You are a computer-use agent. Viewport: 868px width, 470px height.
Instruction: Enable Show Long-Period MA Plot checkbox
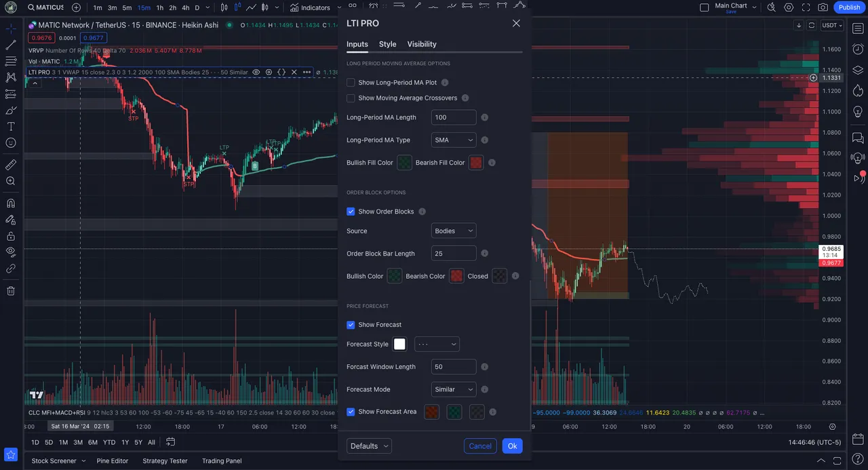pos(351,82)
